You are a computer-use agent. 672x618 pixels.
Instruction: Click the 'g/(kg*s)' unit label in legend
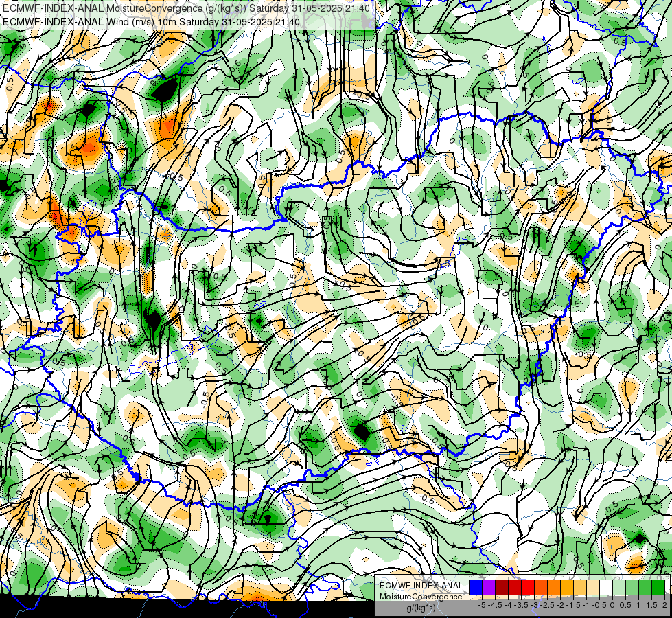coord(421,608)
